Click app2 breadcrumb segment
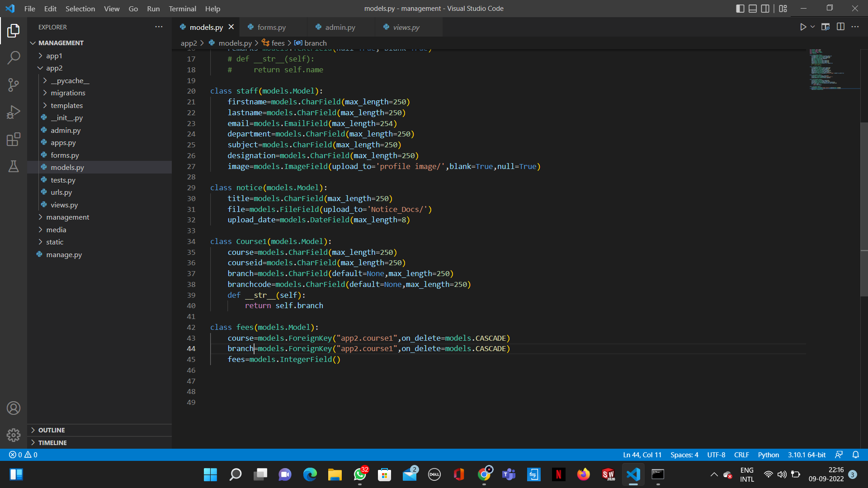This screenshot has width=868, height=488. (189, 43)
